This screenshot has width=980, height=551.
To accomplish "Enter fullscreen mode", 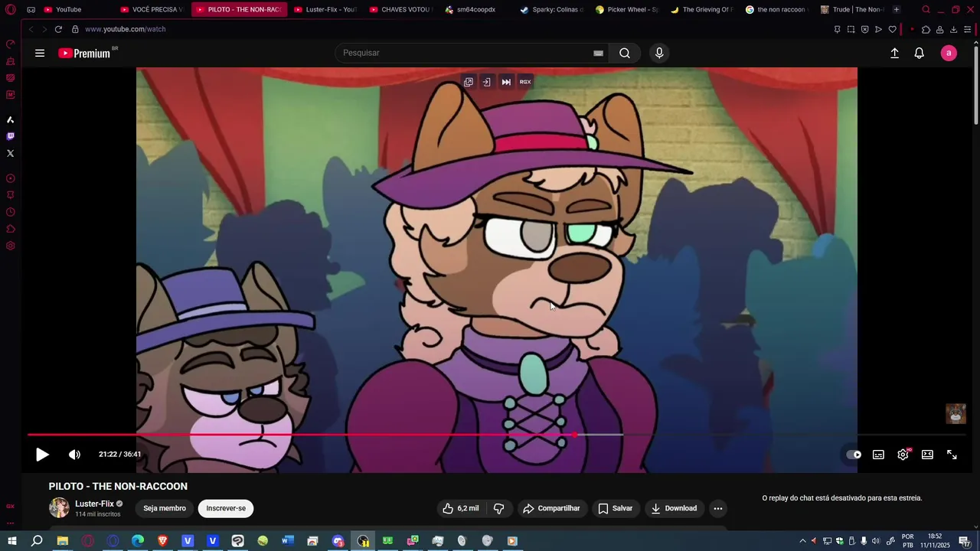I will [x=952, y=455].
